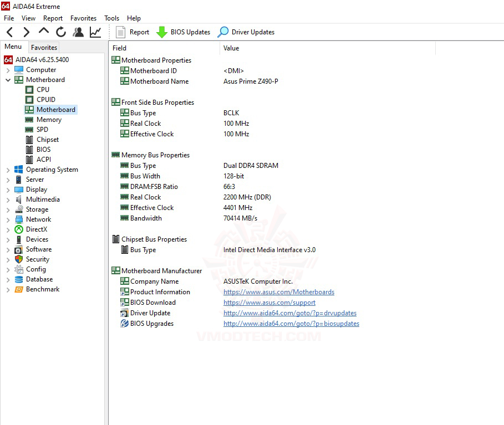Switch to the Favorites tab in sidebar
The height and width of the screenshot is (425, 504).
(x=44, y=47)
